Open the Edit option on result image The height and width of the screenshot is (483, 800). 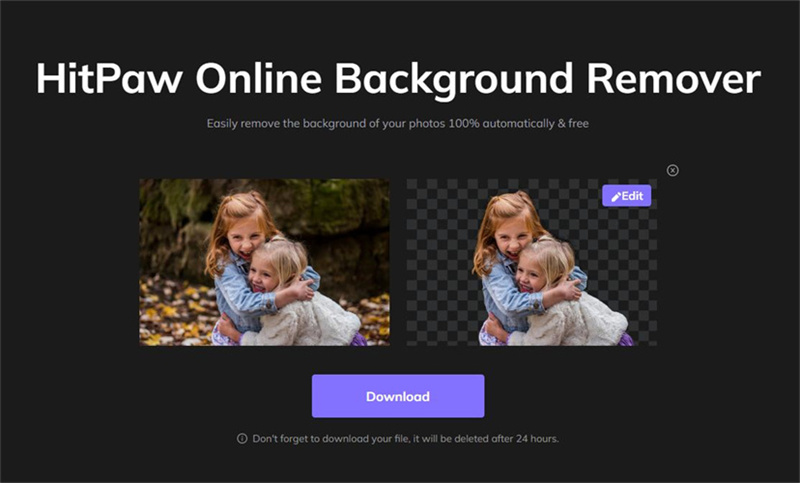point(626,196)
